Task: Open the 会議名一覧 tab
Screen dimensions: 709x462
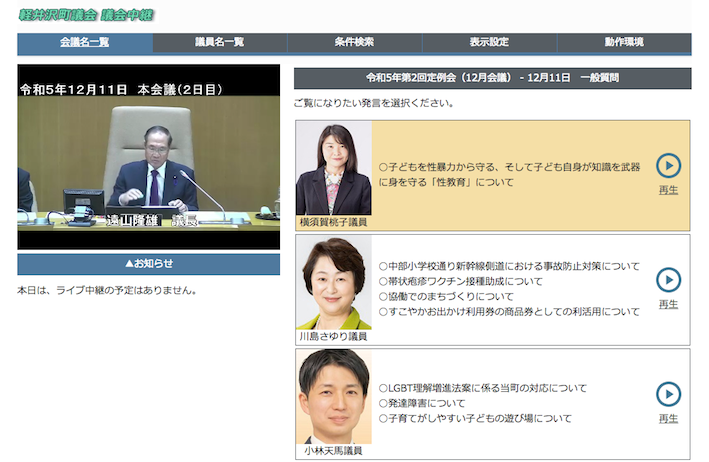Action: (x=85, y=42)
